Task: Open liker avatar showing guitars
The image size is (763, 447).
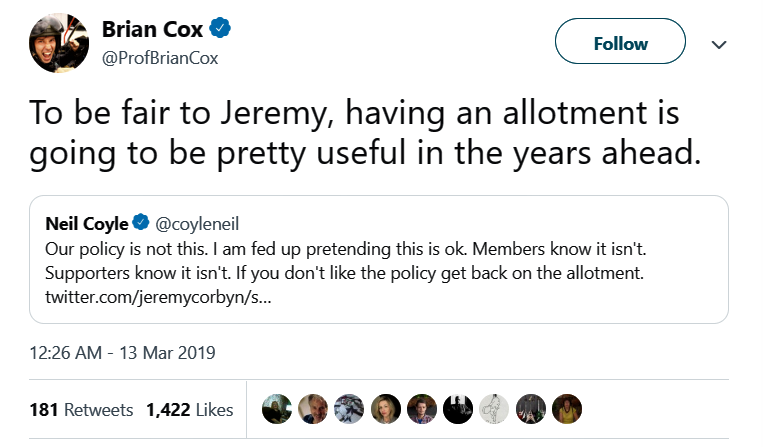Action: [530, 408]
